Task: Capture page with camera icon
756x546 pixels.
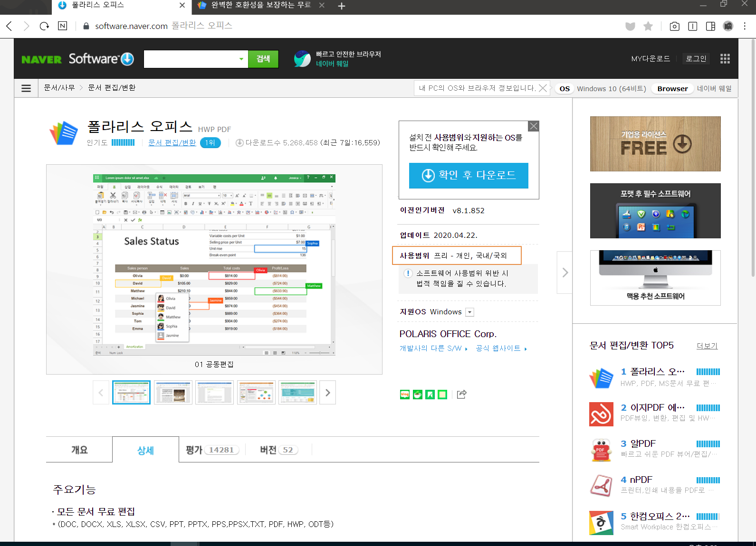Action: point(674,26)
